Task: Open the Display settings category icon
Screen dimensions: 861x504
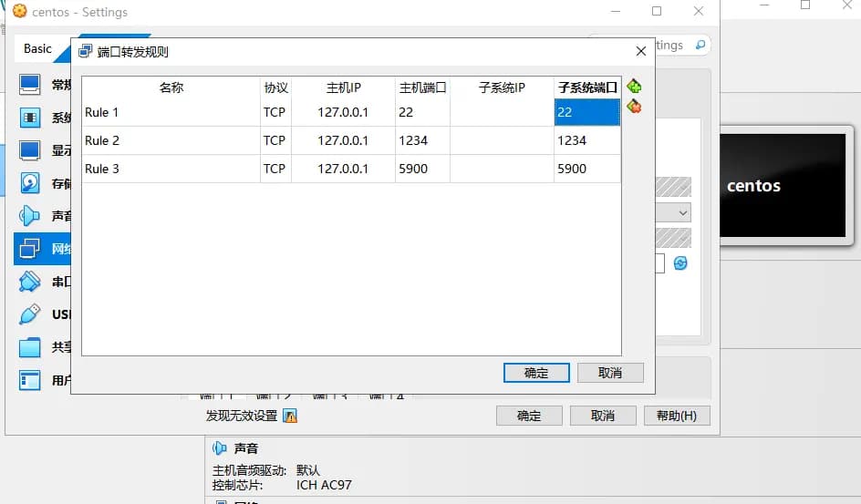Action: 30,150
